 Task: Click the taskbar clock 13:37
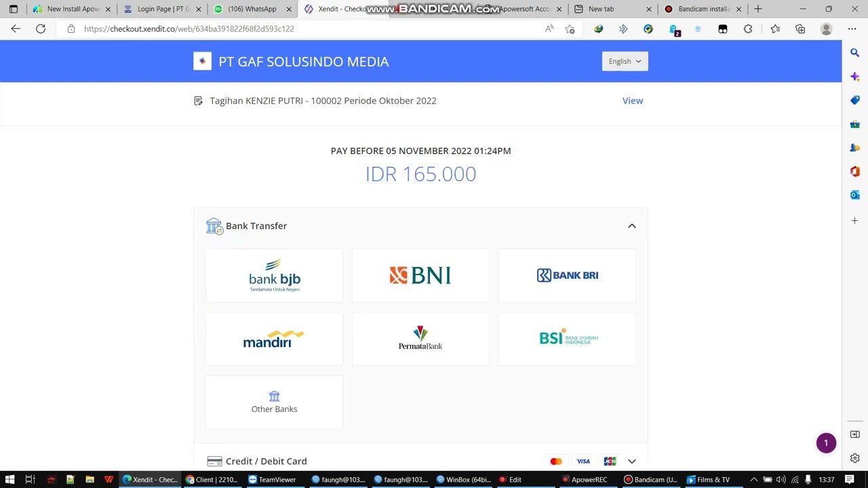(826, 479)
